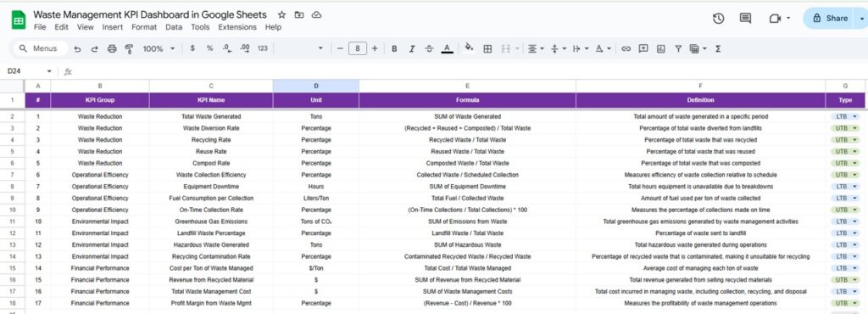The image size is (868, 314).
Task: Insert a chart
Action: [x=660, y=48]
